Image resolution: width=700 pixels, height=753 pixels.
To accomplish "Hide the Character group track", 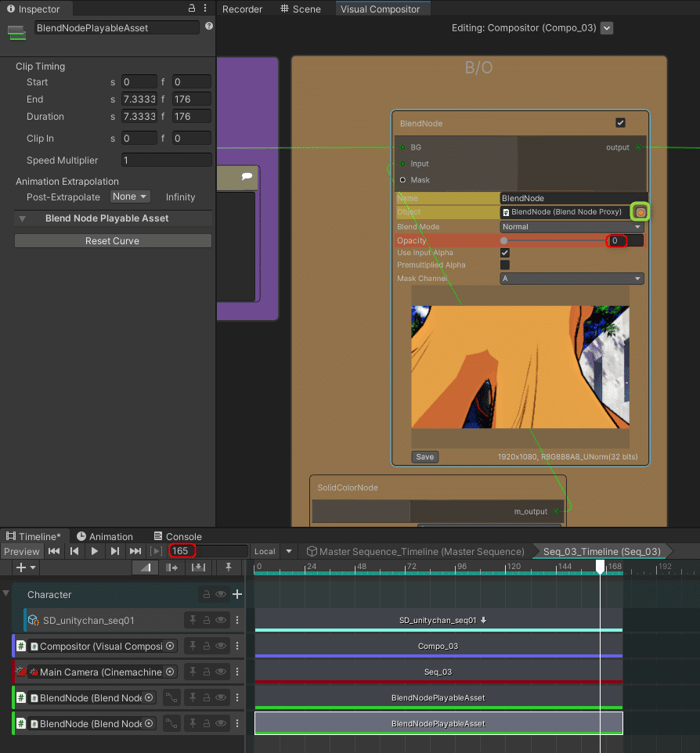I will [221, 595].
